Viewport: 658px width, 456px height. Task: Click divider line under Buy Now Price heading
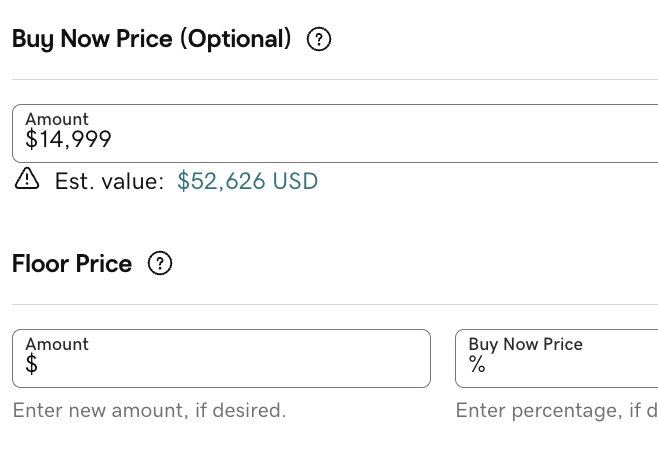pos(335,79)
